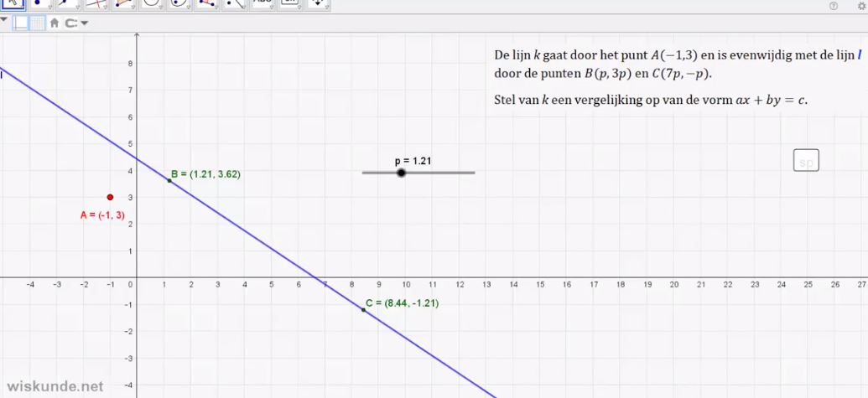The height and width of the screenshot is (398, 868).
Task: Toggle the grid display button
Action: [x=37, y=23]
